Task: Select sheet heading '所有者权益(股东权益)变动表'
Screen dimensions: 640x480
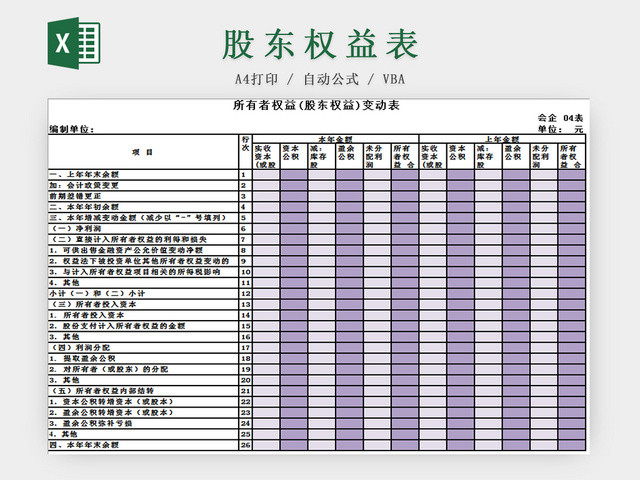Action: 316,105
